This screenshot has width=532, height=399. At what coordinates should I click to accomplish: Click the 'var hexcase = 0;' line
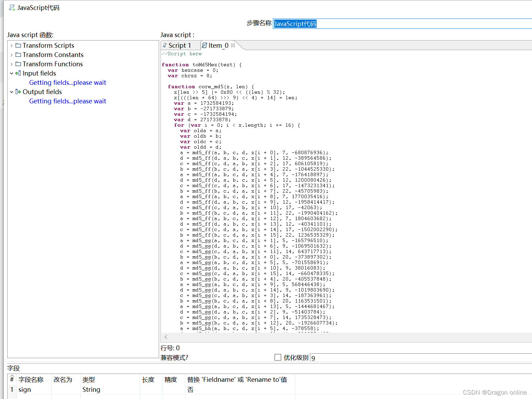coord(193,70)
